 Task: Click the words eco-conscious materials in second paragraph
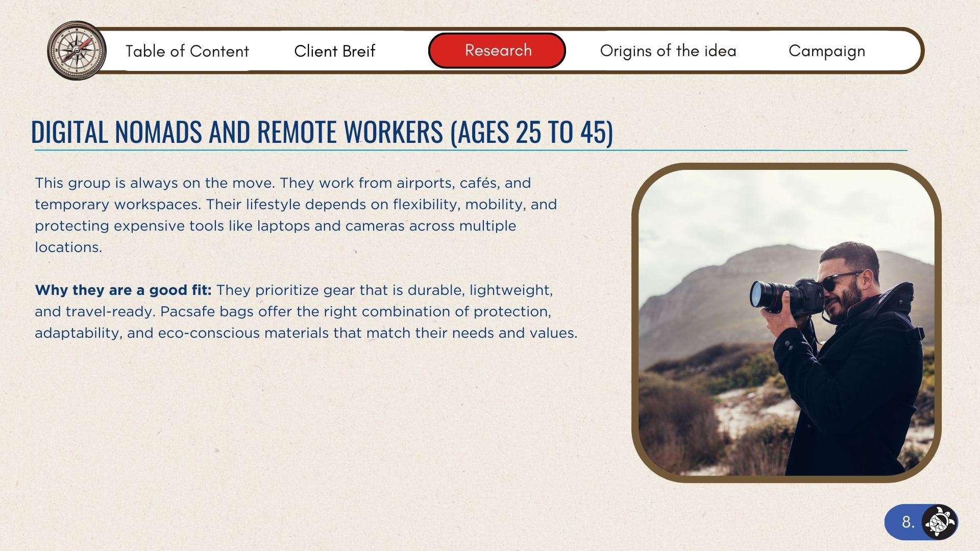click(243, 333)
